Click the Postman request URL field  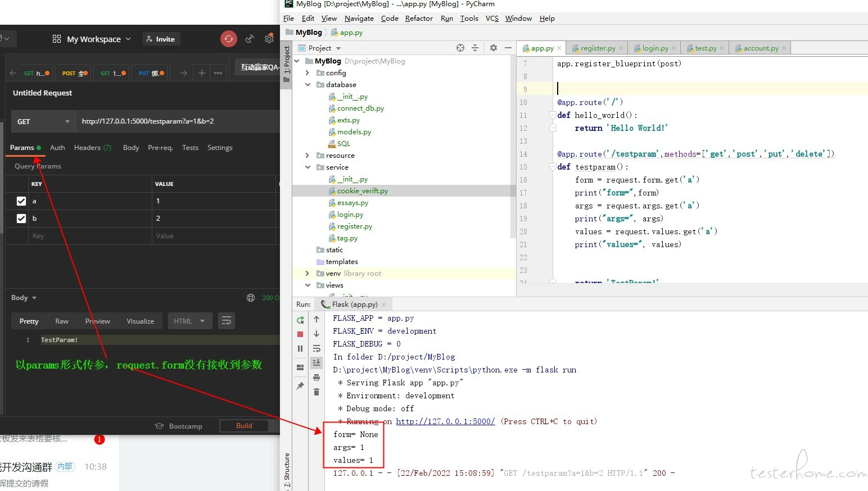point(178,121)
